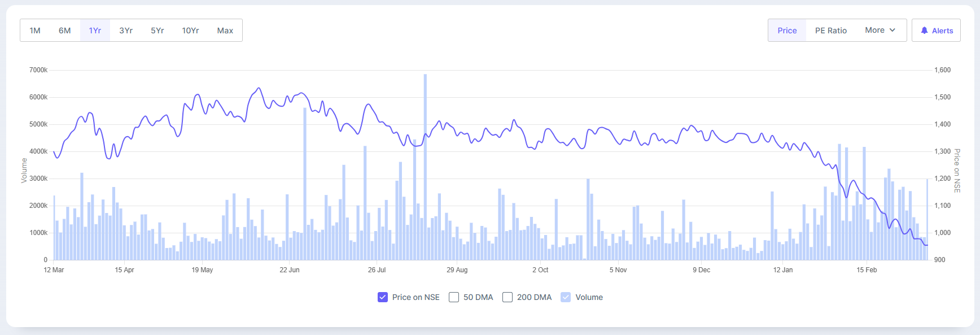Show 5Yr price history

pos(157,31)
